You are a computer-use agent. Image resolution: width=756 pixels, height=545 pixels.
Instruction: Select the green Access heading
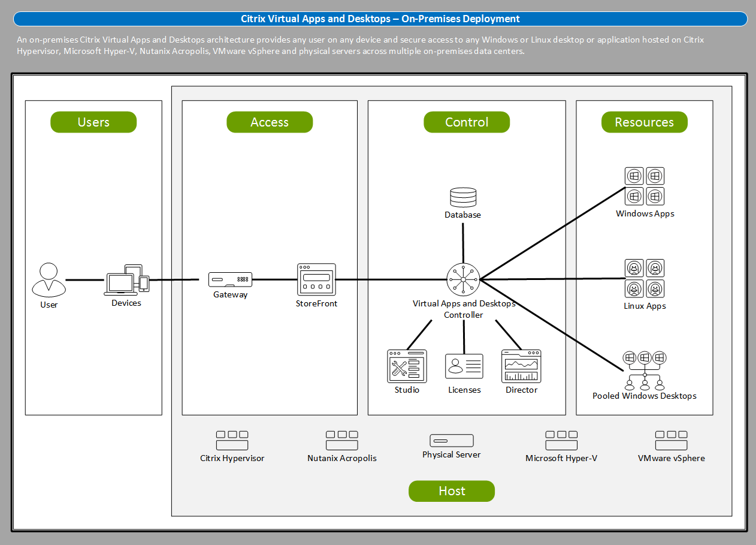tap(270, 122)
